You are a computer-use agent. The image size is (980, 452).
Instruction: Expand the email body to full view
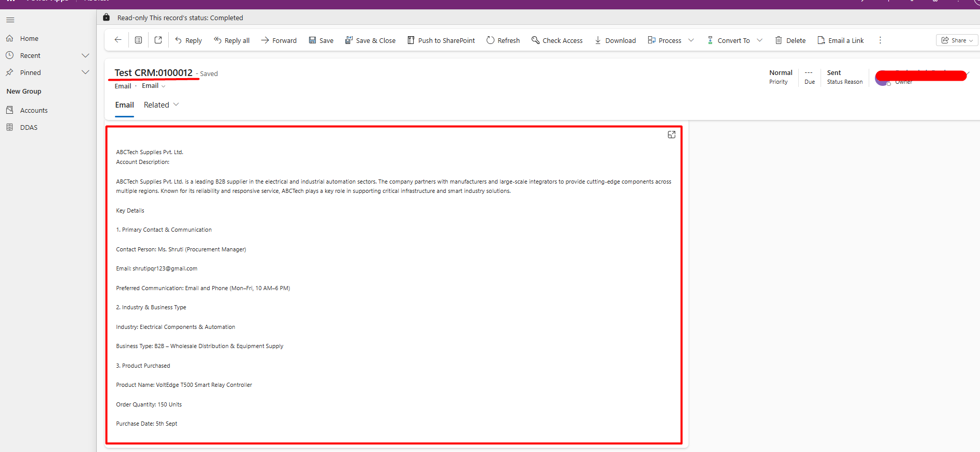671,134
